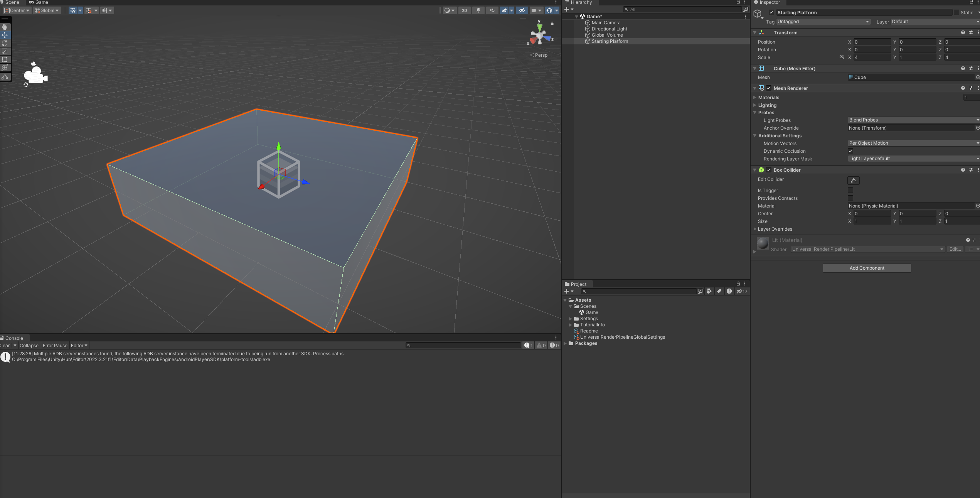Viewport: 980px width, 498px height.
Task: Switch to the Game tab
Action: click(x=39, y=2)
